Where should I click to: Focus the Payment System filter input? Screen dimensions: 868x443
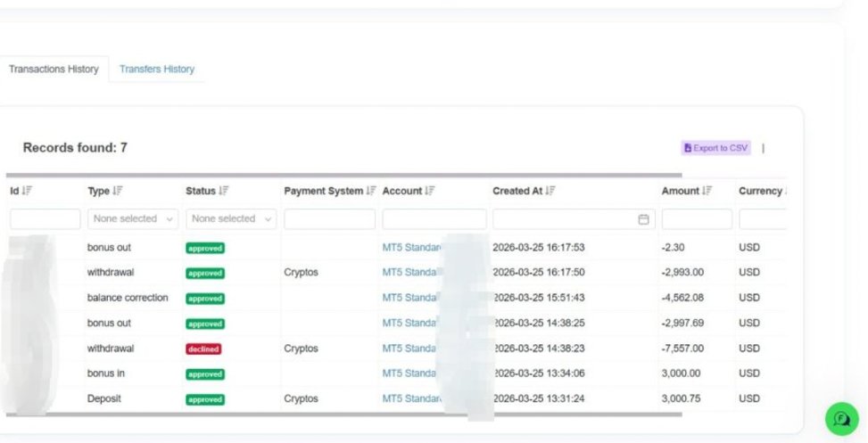pos(329,219)
